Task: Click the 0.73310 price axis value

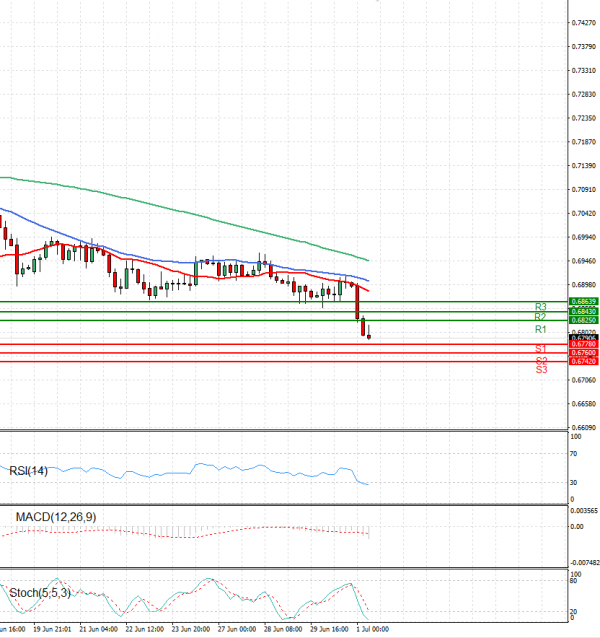Action: [584, 70]
